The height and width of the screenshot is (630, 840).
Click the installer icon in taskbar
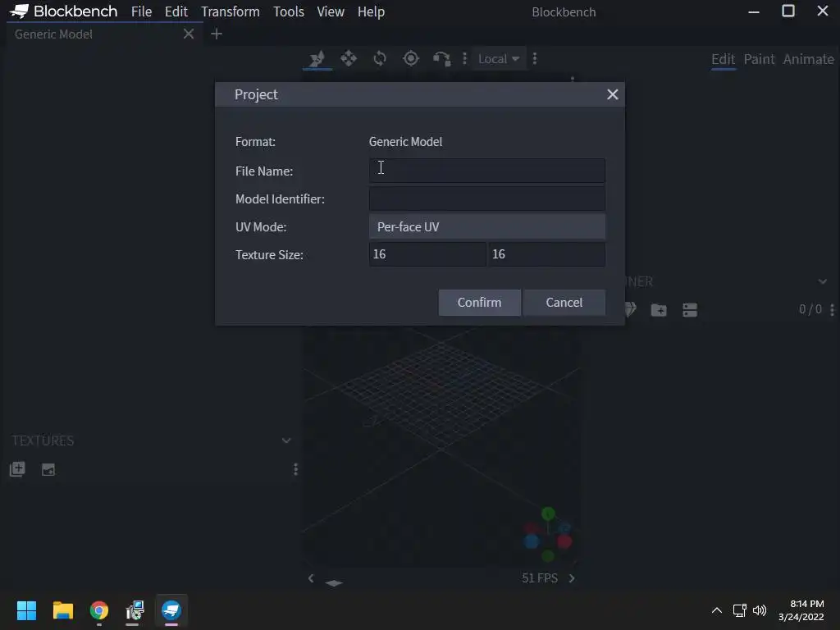135,610
